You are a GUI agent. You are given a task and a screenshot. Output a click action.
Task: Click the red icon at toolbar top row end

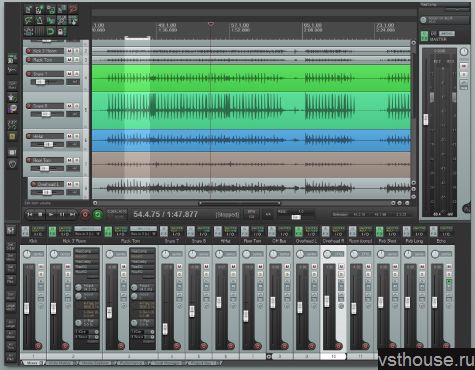(x=73, y=9)
